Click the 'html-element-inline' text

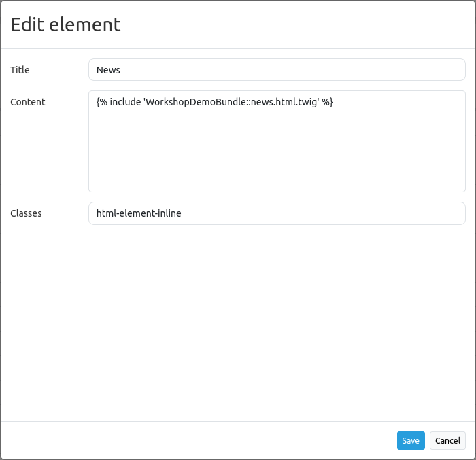[x=139, y=213]
